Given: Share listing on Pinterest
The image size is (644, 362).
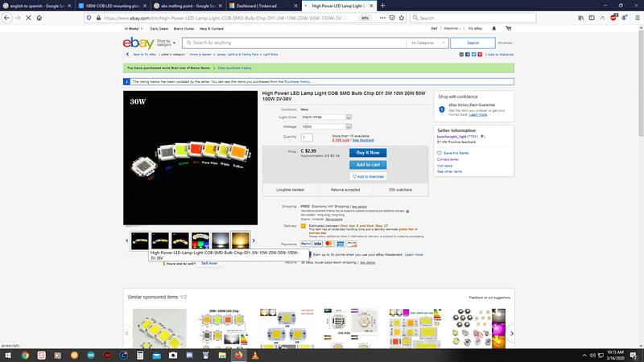Looking at the screenshot, I should (x=480, y=54).
